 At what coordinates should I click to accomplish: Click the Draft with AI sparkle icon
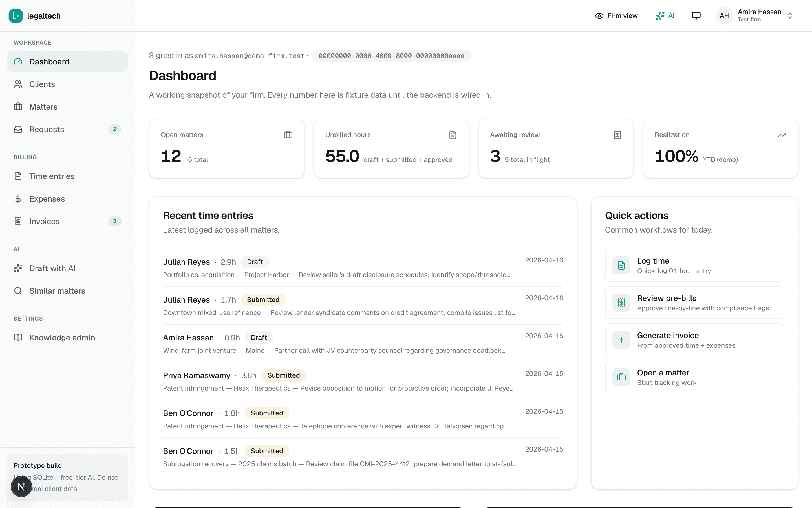click(18, 268)
